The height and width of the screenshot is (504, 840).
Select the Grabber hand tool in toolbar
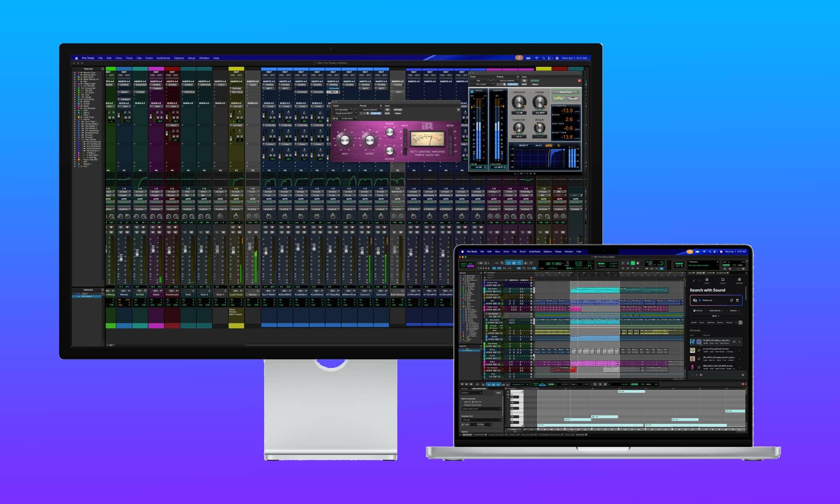click(519, 263)
